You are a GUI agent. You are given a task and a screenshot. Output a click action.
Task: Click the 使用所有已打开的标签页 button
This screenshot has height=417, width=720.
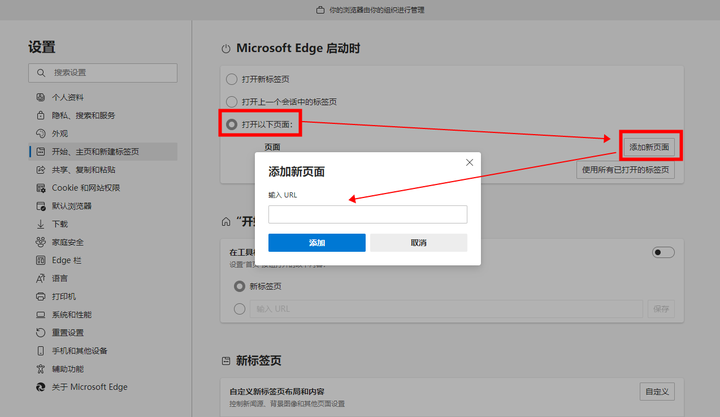(625, 170)
